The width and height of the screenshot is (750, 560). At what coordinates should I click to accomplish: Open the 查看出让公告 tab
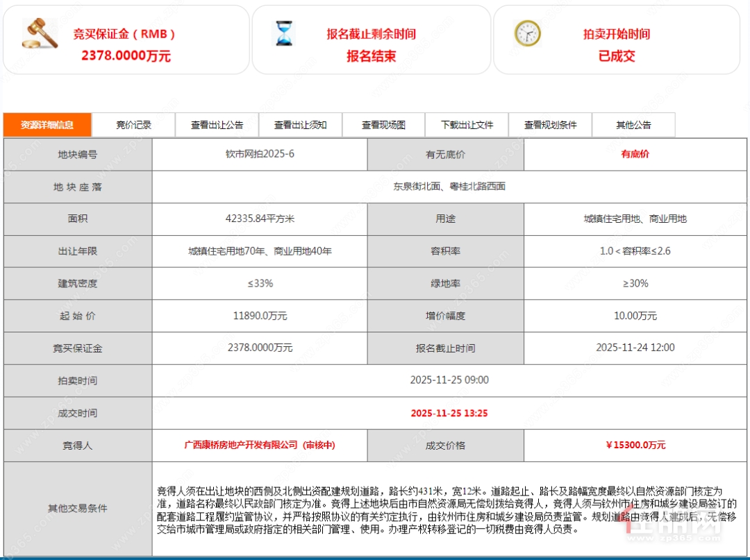click(217, 125)
